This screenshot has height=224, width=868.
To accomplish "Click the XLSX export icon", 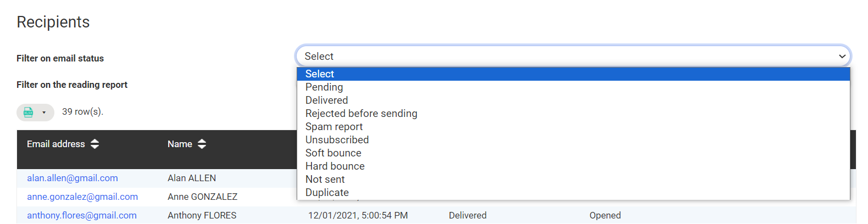I will pyautogui.click(x=29, y=113).
